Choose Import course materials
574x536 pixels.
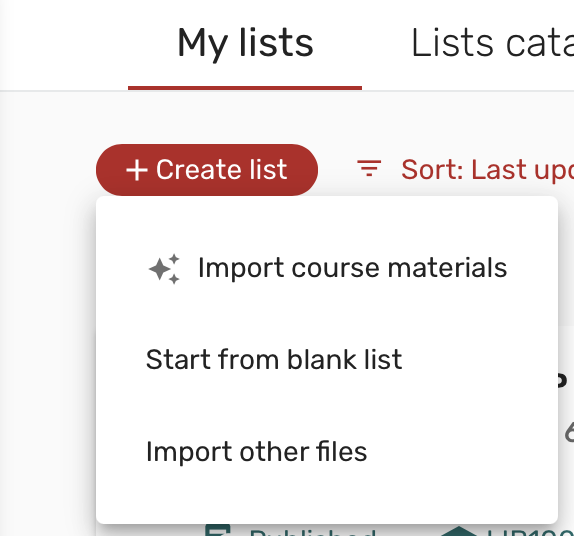click(x=327, y=268)
